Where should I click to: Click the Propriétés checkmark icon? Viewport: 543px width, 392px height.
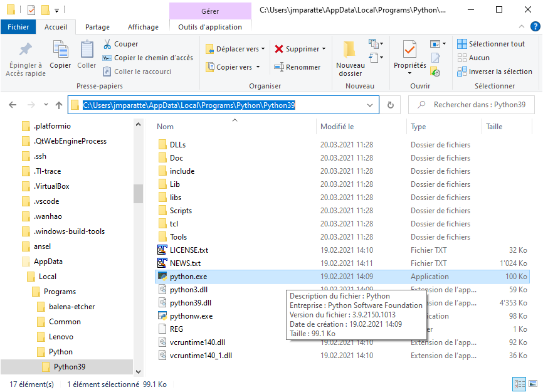409,50
